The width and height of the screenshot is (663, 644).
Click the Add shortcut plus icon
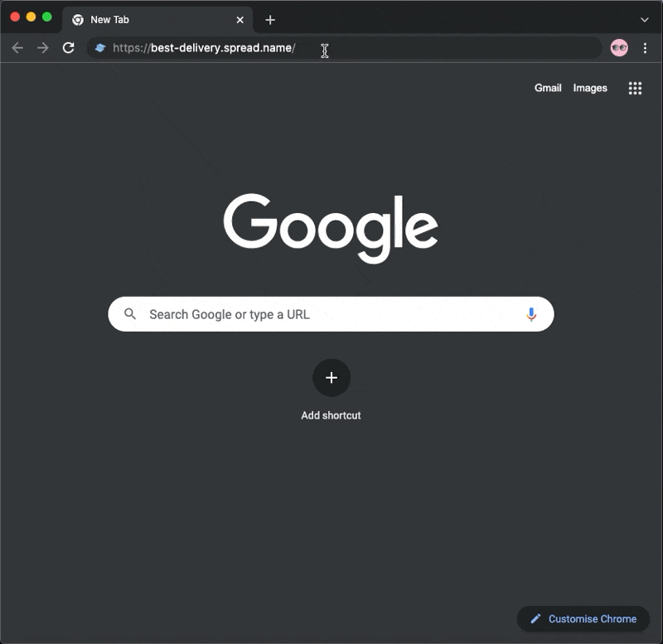[331, 378]
